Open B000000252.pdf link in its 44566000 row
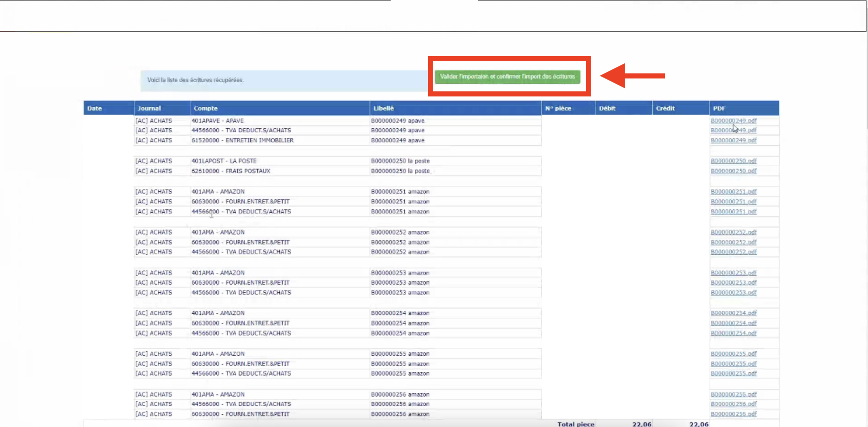The image size is (868, 427). coord(733,252)
